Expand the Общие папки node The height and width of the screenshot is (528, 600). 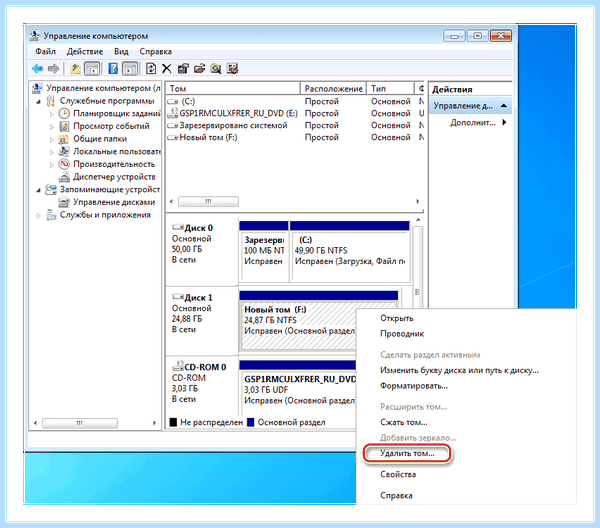[52, 139]
